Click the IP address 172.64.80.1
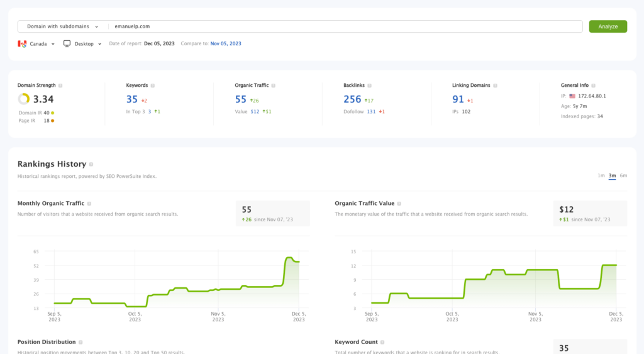 pyautogui.click(x=592, y=96)
